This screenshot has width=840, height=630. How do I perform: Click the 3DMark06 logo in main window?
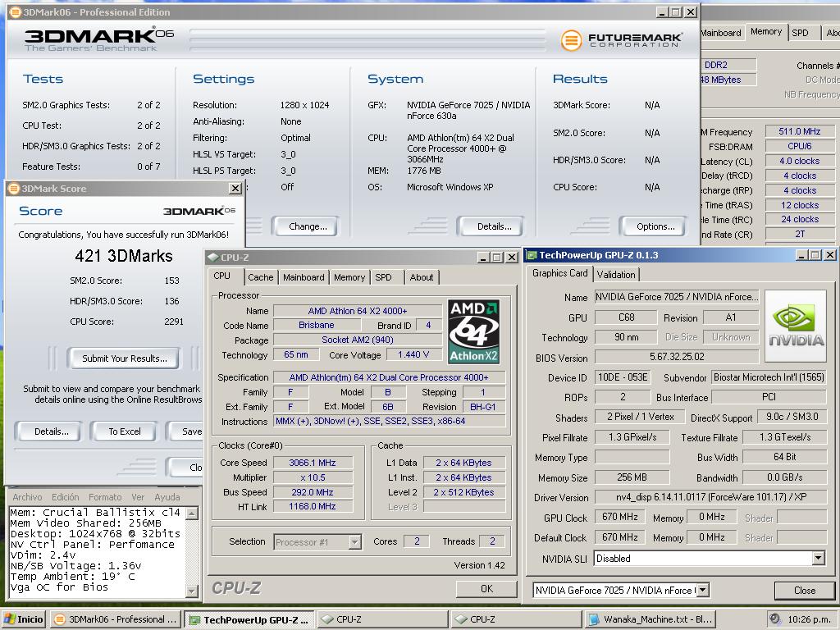click(99, 39)
